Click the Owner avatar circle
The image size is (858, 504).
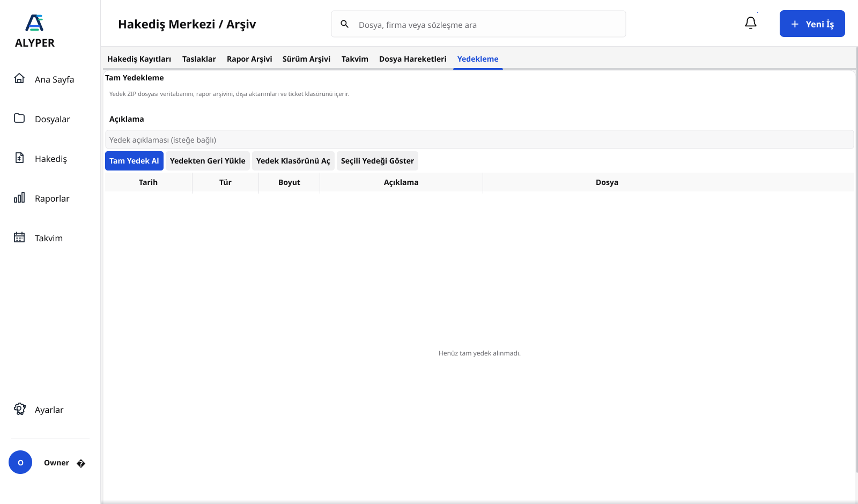[x=20, y=462]
